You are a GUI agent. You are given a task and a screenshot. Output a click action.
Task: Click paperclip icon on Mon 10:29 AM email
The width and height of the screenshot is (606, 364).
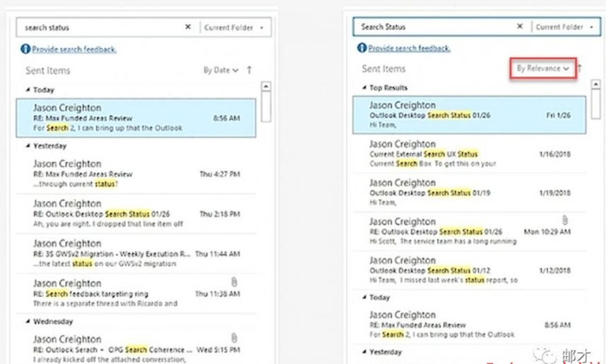point(565,220)
